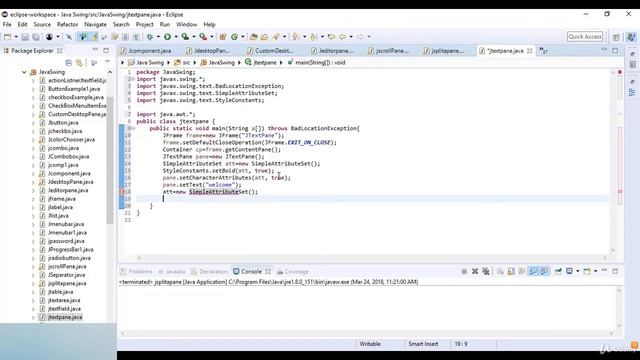The height and width of the screenshot is (360, 640).
Task: Click the Open Type toolbar icon
Action: click(x=253, y=37)
